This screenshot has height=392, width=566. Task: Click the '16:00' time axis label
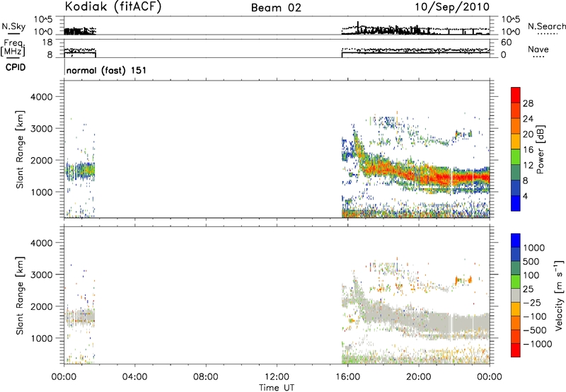coord(347,377)
